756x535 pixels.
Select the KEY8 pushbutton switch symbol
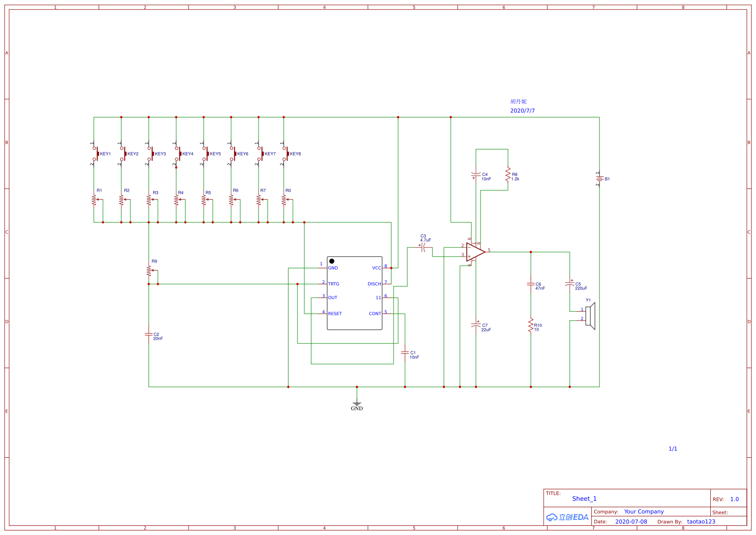[x=285, y=154]
